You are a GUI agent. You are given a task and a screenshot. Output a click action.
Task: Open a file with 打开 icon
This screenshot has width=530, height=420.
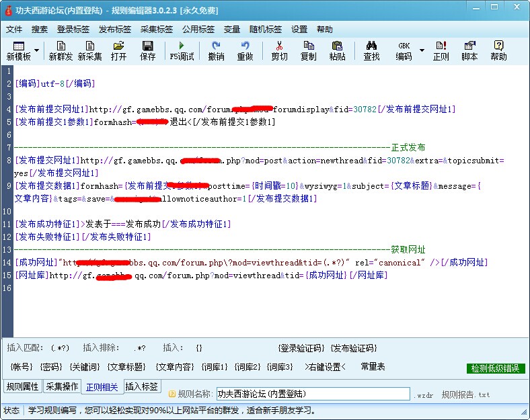[x=118, y=50]
